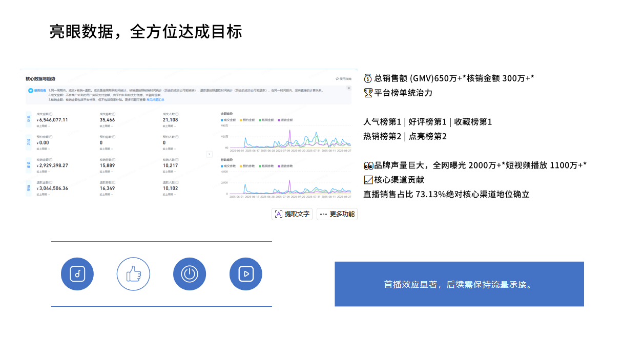Viewport: 644px width, 359px height.
Task: Click the 总销售额 (GMV)650万+ line
Action: tap(449, 78)
